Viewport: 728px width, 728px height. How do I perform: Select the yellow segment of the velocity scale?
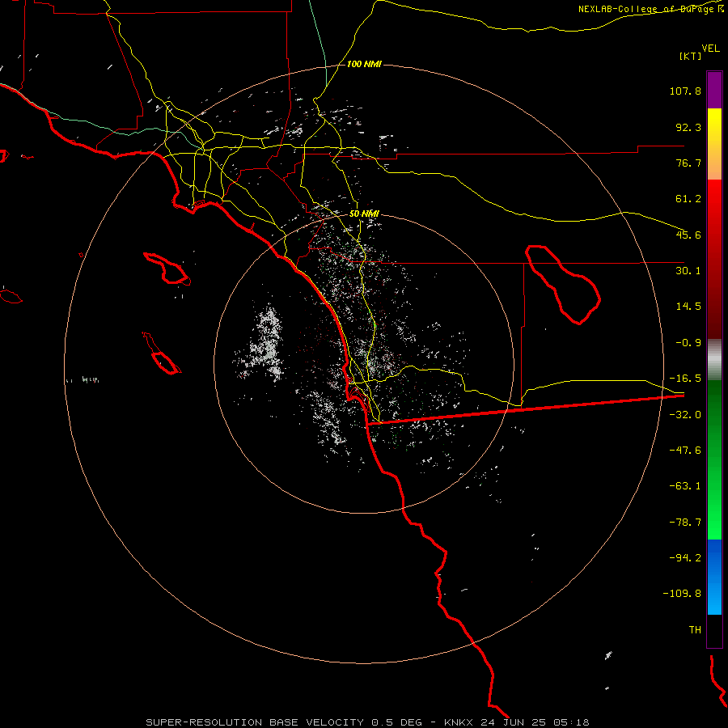tap(714, 144)
